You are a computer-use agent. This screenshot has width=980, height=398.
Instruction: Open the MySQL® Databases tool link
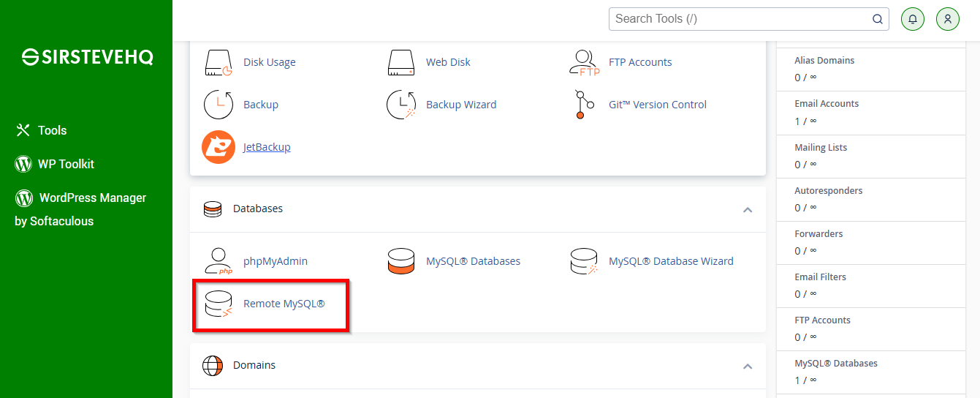(474, 261)
